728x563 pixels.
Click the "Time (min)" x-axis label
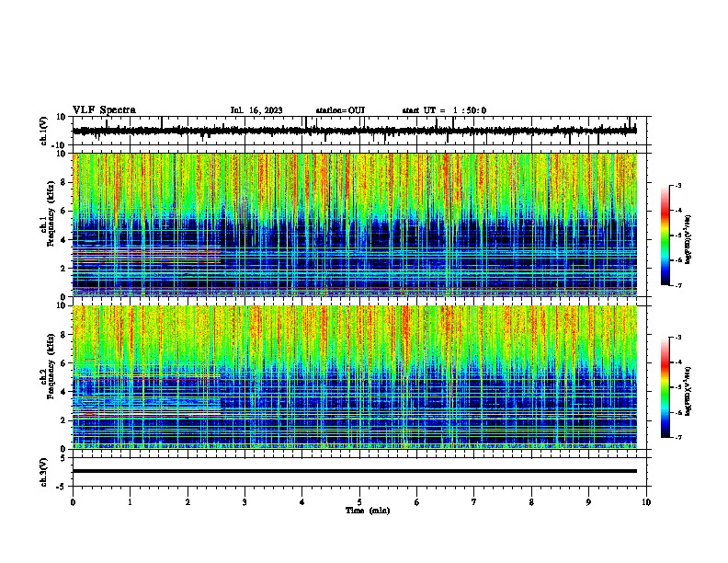coord(368,511)
